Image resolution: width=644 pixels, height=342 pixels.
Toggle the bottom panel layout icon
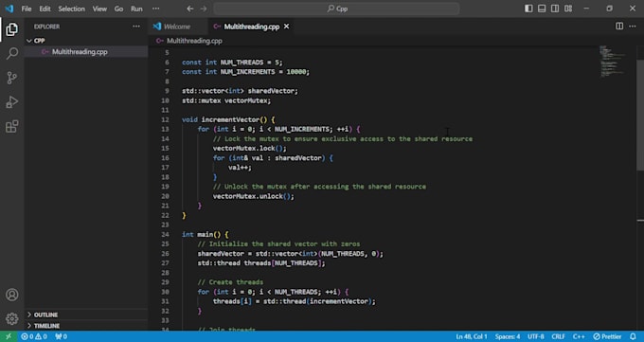[x=542, y=9]
